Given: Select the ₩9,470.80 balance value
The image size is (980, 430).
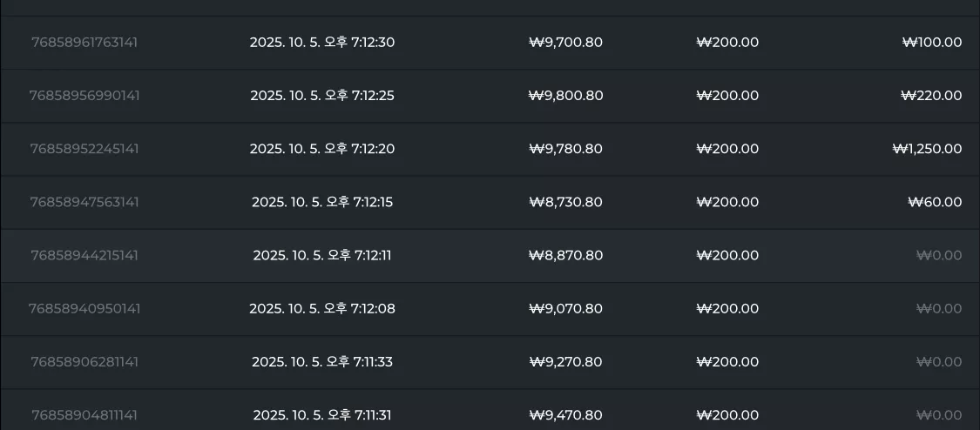Looking at the screenshot, I should pos(565,415).
